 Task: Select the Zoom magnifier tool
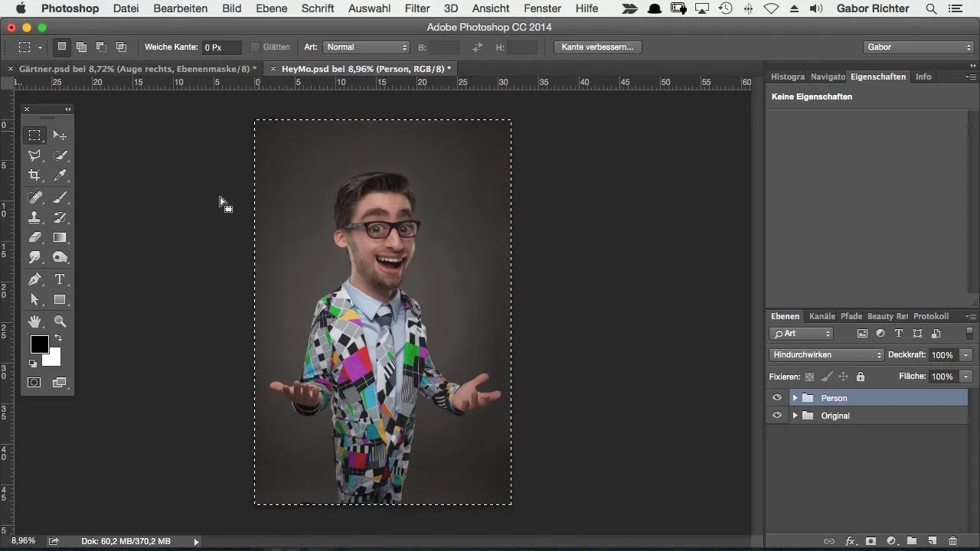[x=60, y=321]
